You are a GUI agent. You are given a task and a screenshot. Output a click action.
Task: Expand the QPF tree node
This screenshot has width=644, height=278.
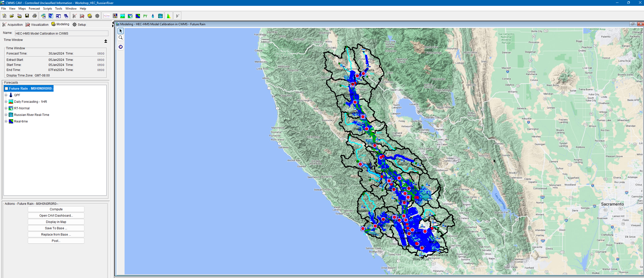pos(6,95)
